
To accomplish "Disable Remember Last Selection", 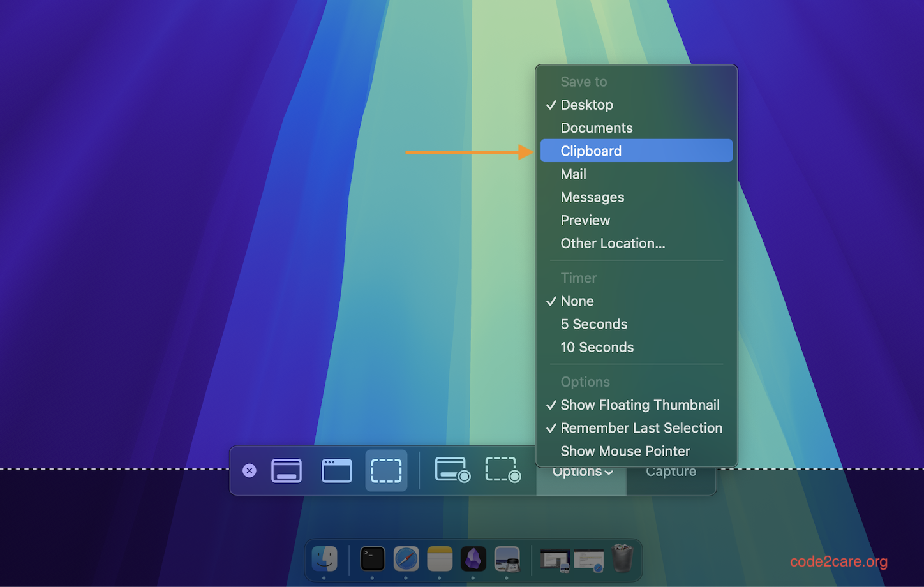I will coord(641,428).
